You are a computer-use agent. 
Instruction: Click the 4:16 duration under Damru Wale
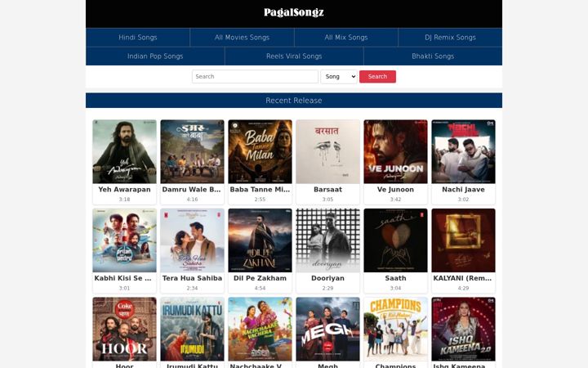point(193,200)
